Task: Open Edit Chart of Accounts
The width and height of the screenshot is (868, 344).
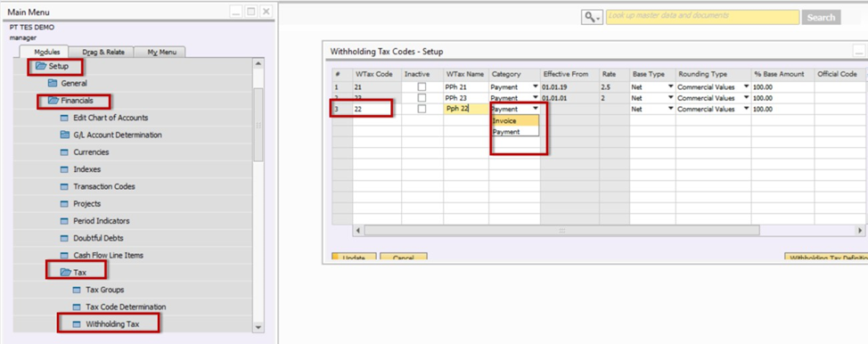Action: coord(111,118)
